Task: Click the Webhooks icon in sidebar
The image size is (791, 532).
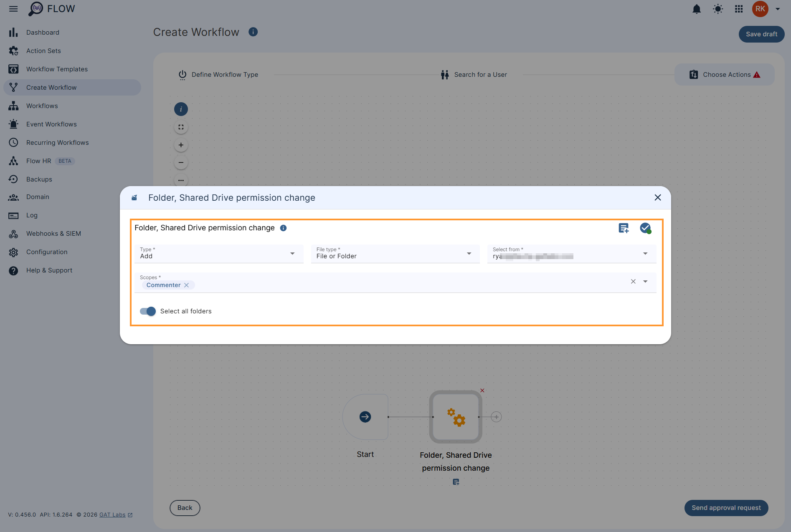Action: (13, 234)
